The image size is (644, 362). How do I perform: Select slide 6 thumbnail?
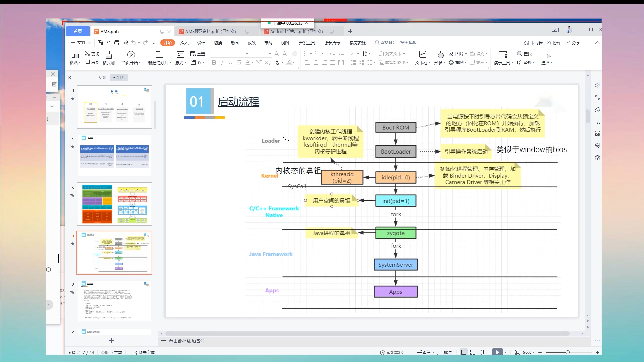(x=114, y=204)
